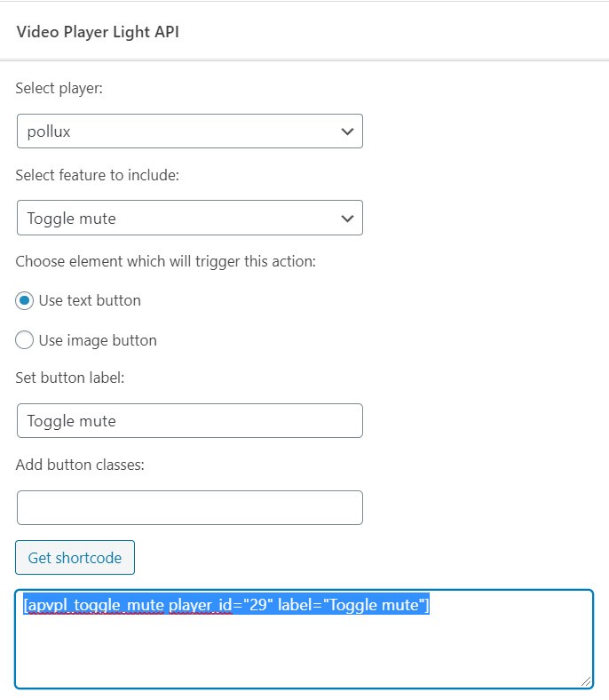Click the "Use image button" label text
Image resolution: width=609 pixels, height=700 pixels.
(x=98, y=340)
